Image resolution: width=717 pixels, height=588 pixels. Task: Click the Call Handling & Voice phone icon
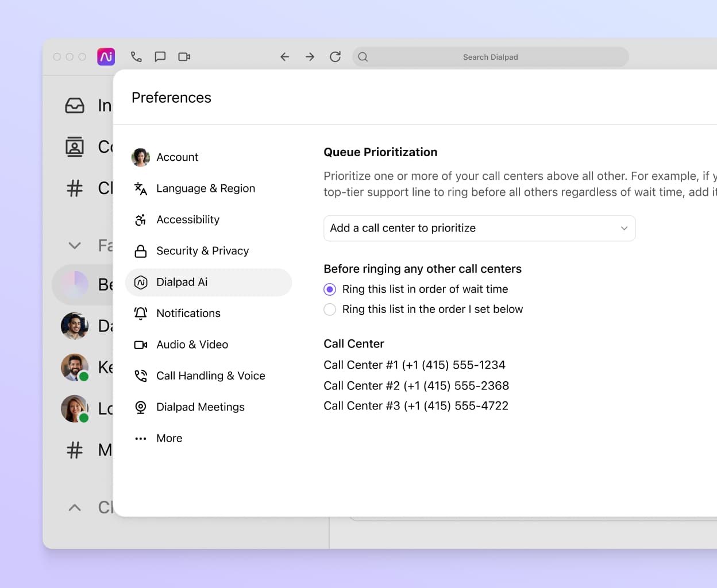140,376
